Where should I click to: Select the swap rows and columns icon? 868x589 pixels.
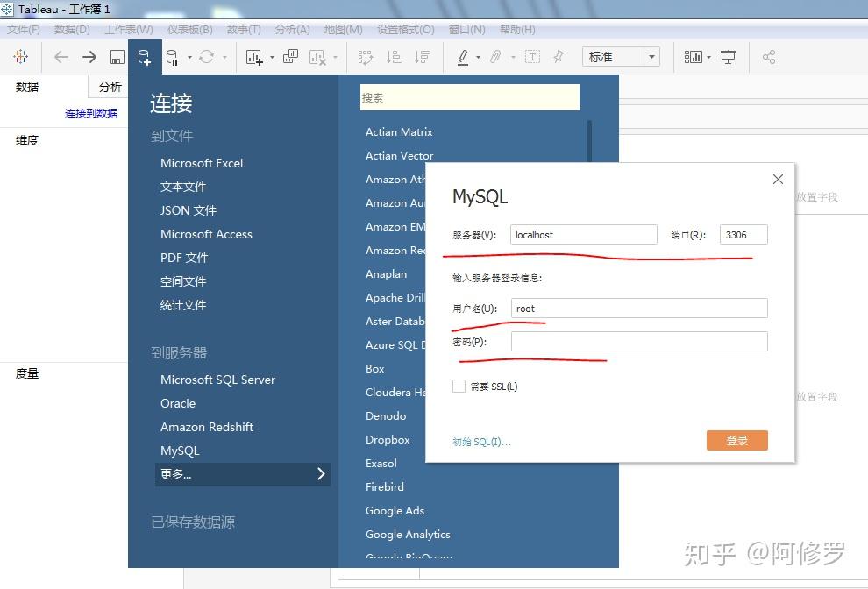pos(366,57)
